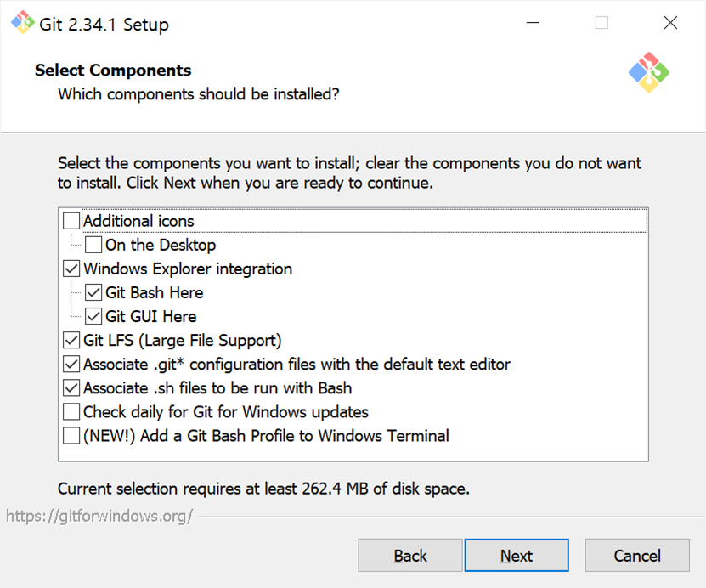The width and height of the screenshot is (706, 588).
Task: Toggle Associate .git* configuration files checkbox
Action: [x=71, y=365]
